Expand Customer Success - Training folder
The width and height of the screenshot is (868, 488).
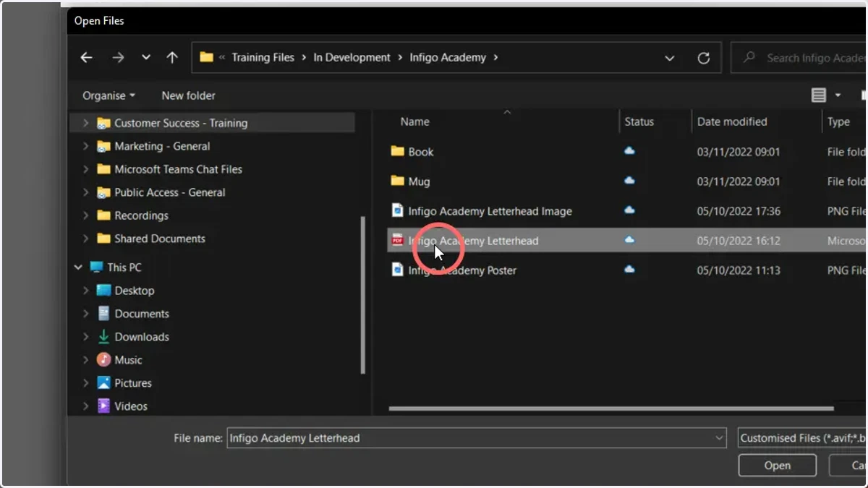pos(85,123)
